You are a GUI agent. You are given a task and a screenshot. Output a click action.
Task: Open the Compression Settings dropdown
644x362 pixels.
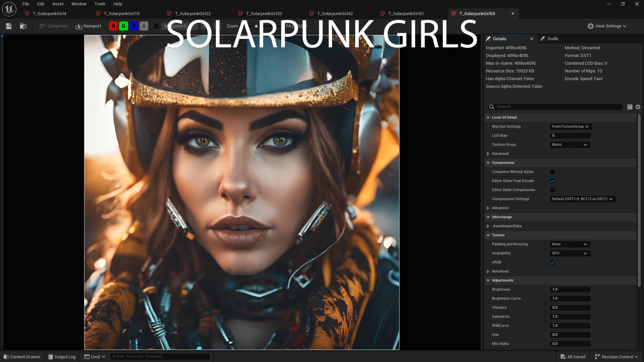pos(583,199)
